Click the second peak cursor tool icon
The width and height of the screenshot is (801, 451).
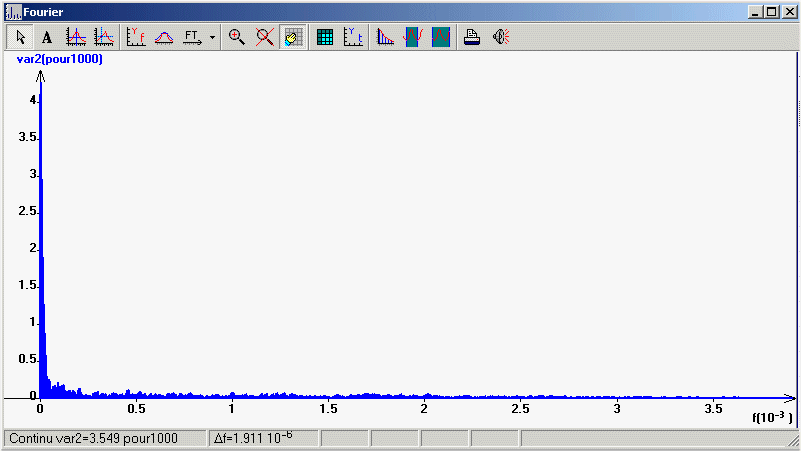104,37
